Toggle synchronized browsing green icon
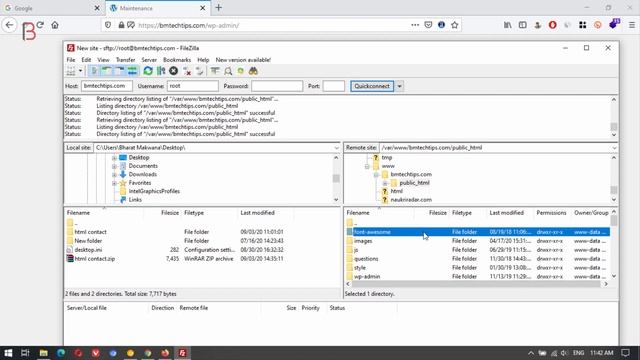640x360 pixels. [x=240, y=71]
